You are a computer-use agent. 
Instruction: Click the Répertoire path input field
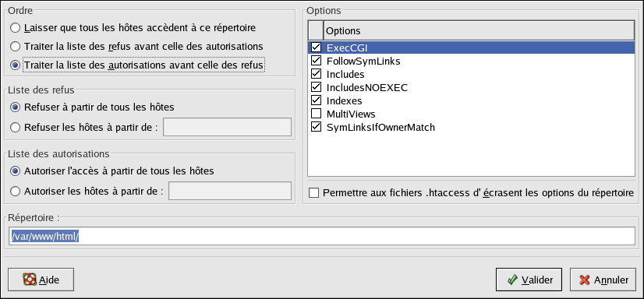[x=322, y=237]
